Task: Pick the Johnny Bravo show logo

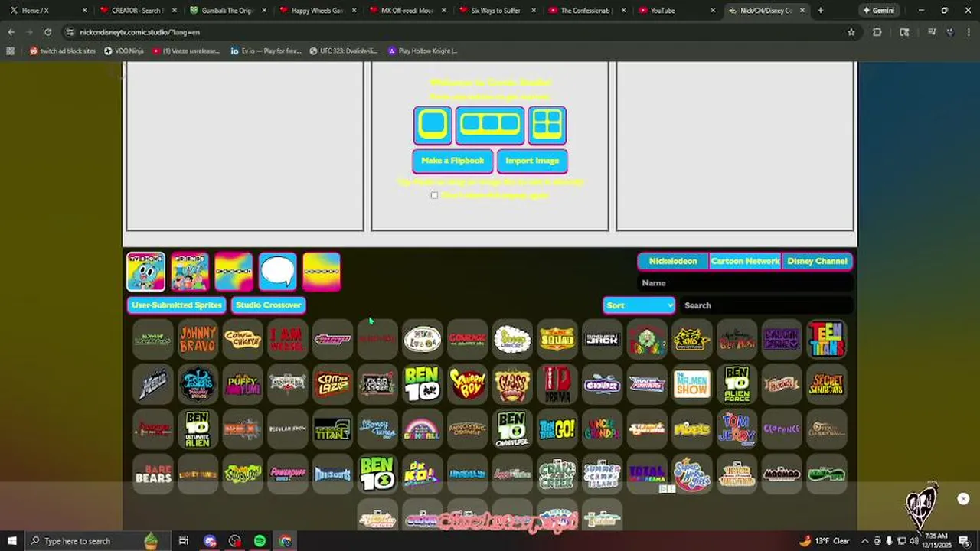Action: pyautogui.click(x=198, y=339)
